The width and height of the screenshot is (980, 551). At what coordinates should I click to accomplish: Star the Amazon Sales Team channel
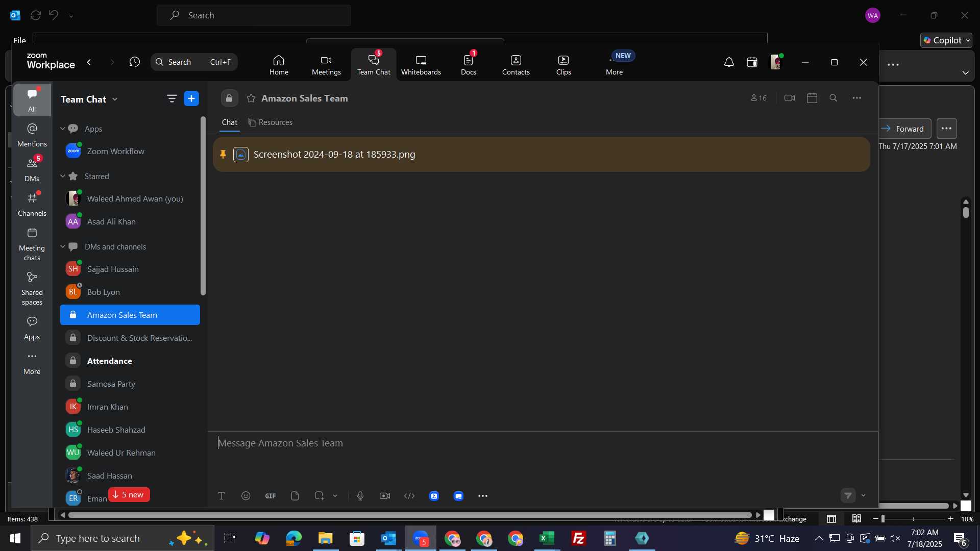pyautogui.click(x=251, y=98)
